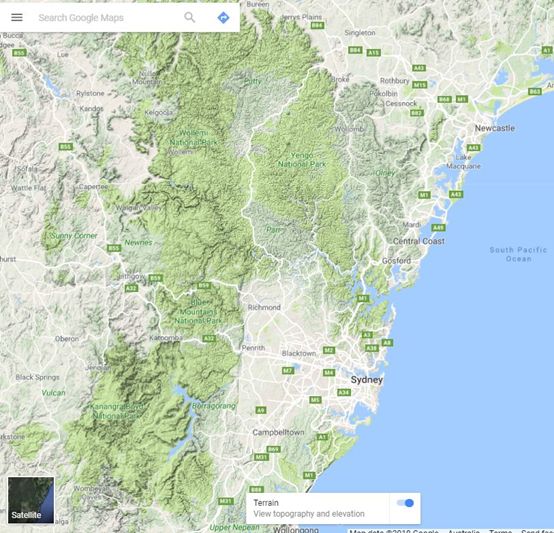
Task: Select the Black Springs label
Action: (x=37, y=377)
